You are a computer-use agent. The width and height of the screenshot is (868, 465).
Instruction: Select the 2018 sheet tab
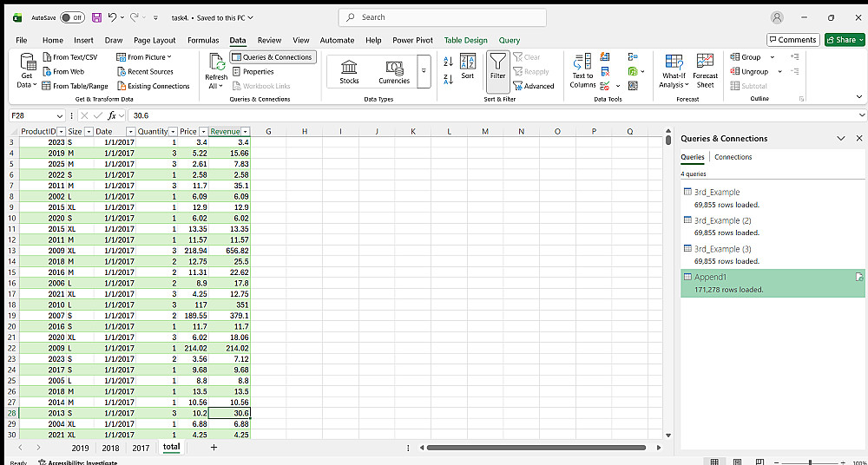click(x=111, y=448)
